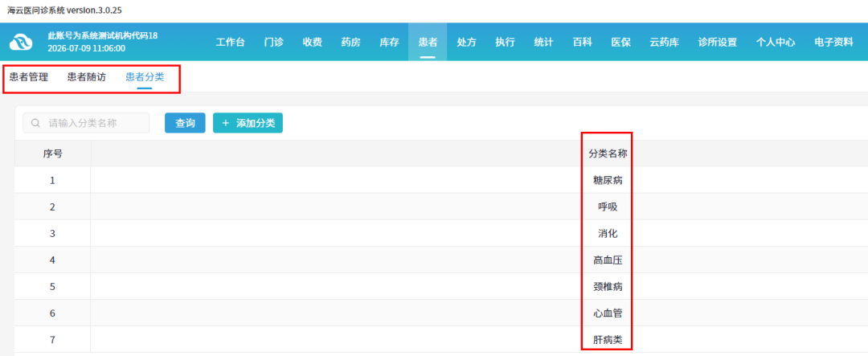Open 电子资料 menu

coord(833,42)
